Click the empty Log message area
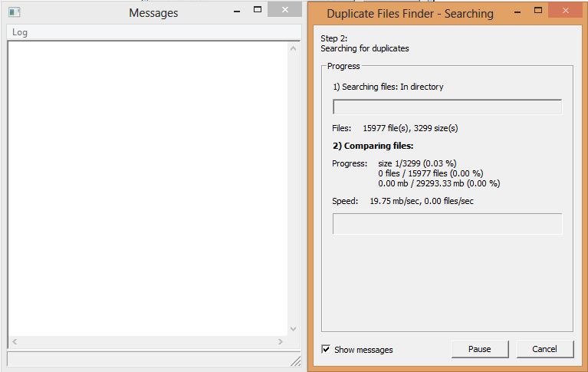 [x=148, y=189]
